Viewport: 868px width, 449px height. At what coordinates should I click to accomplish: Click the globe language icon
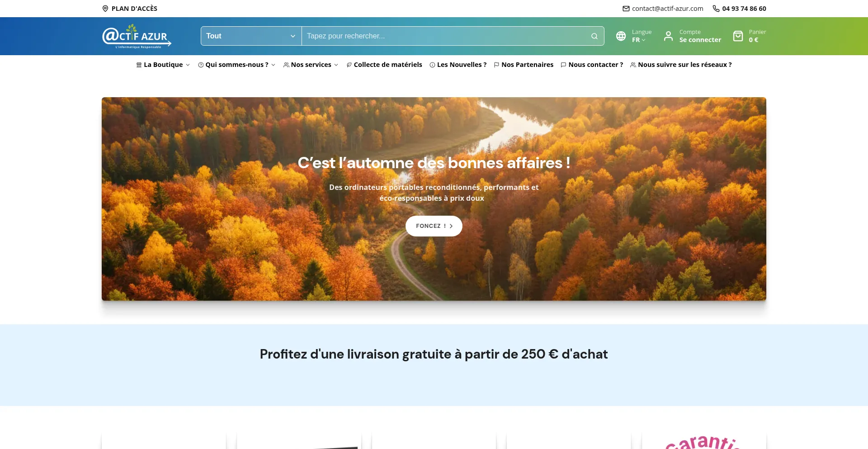621,36
